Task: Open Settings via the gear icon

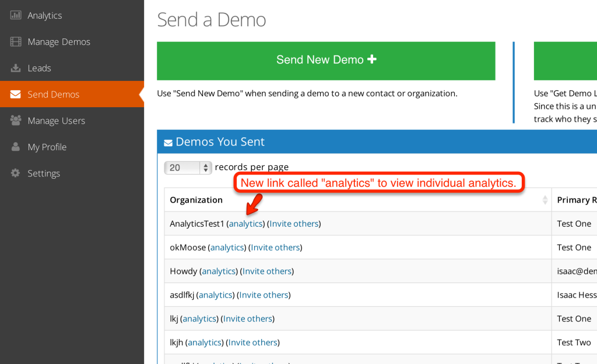Action: (x=15, y=173)
